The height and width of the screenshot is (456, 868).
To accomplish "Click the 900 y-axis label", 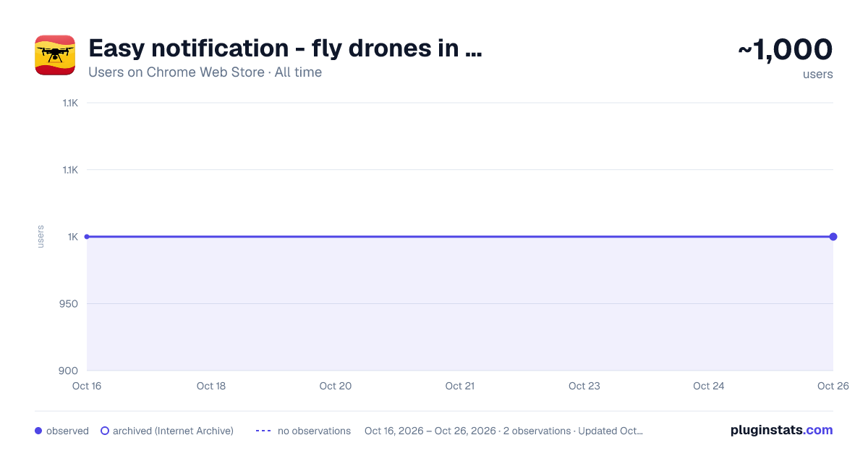I will click(69, 371).
